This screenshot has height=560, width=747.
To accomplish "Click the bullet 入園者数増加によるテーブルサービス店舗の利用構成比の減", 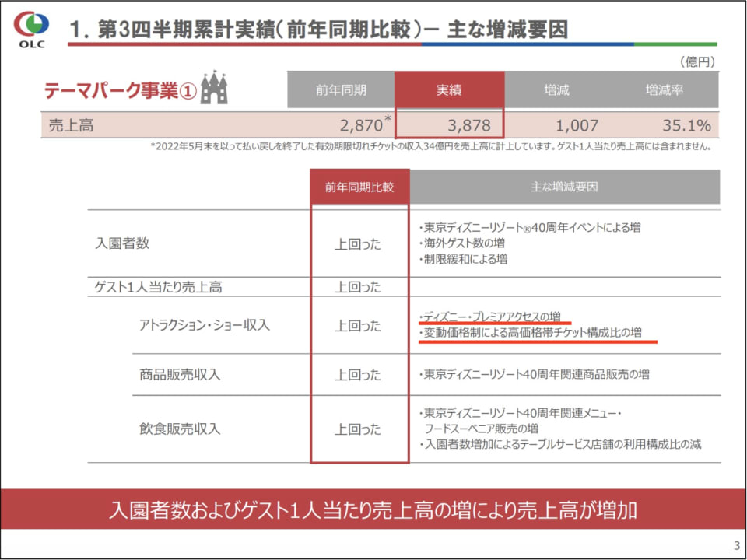I will (x=559, y=444).
